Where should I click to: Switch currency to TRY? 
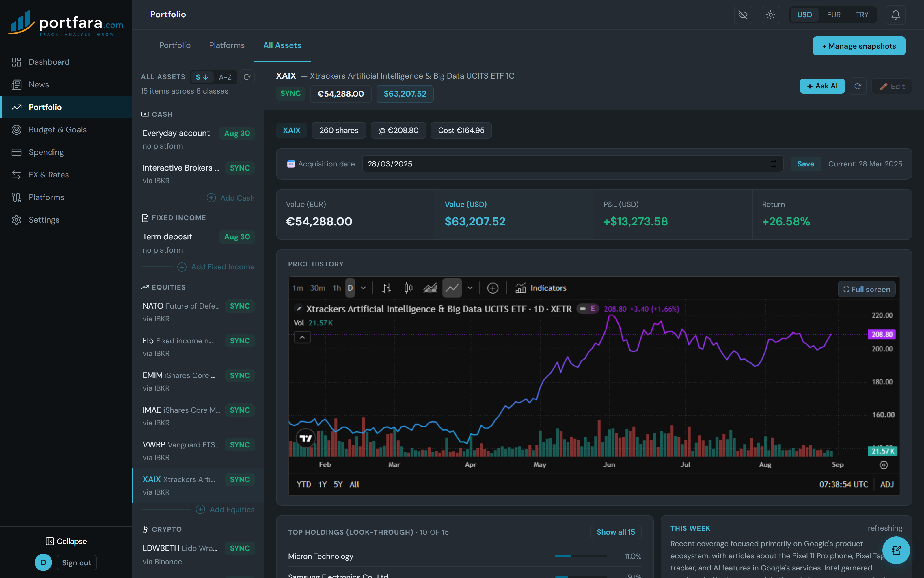(862, 15)
